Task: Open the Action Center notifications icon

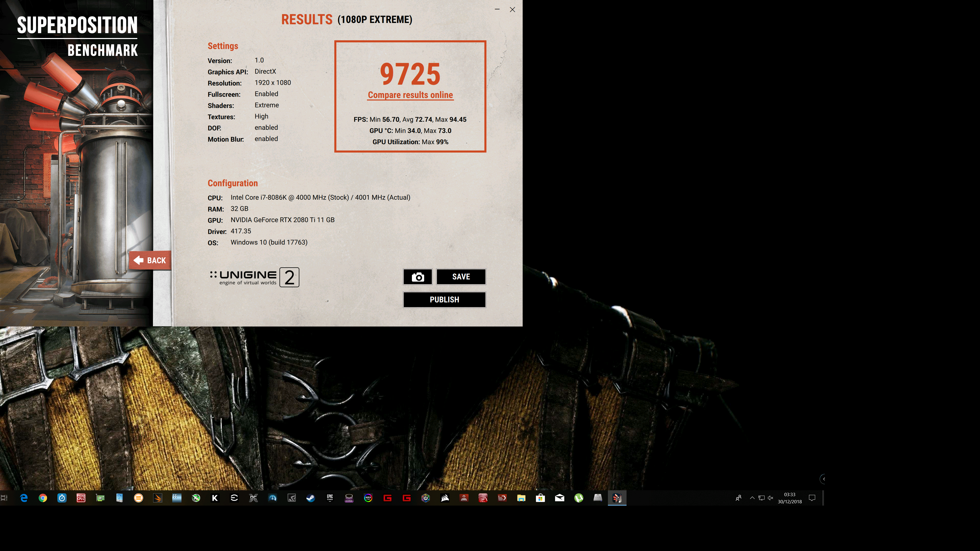Action: pyautogui.click(x=812, y=498)
